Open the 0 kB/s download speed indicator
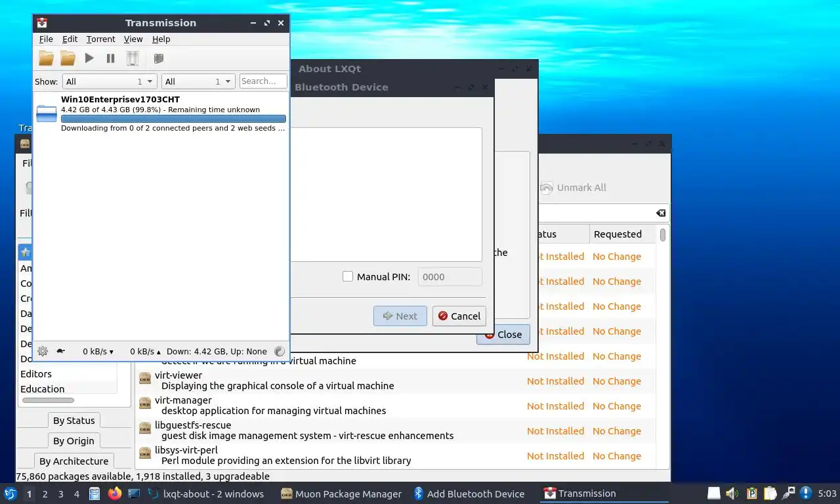Viewport: 840px width, 504px height. pyautogui.click(x=98, y=351)
